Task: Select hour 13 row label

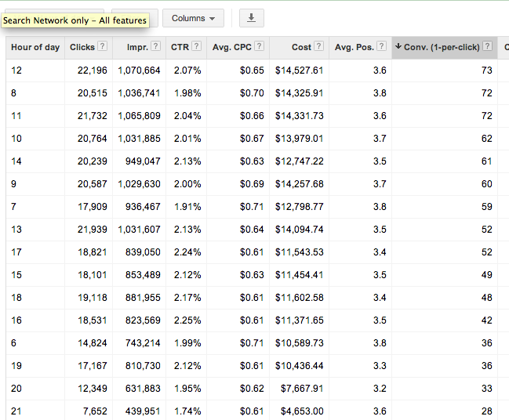Action: click(x=16, y=230)
